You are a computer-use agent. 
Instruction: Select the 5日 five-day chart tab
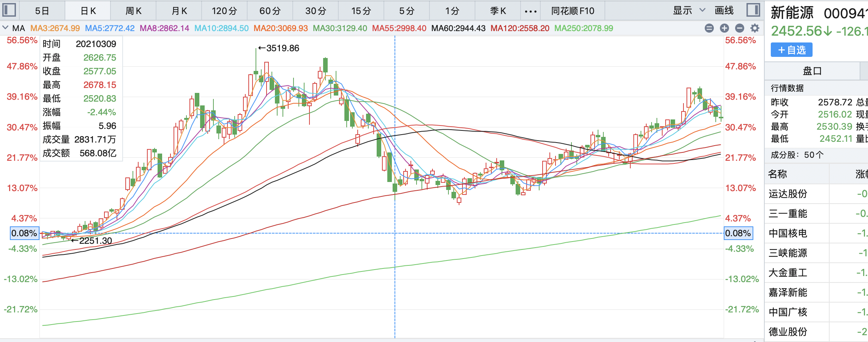click(42, 11)
